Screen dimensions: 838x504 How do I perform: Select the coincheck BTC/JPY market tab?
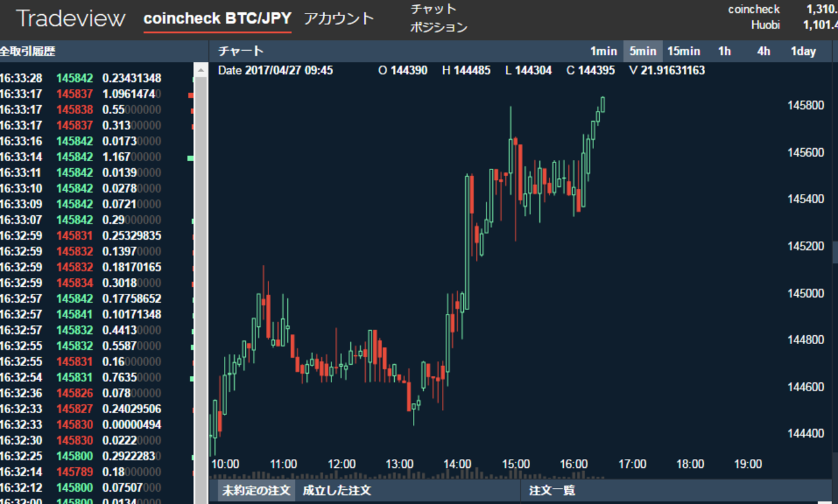217,19
